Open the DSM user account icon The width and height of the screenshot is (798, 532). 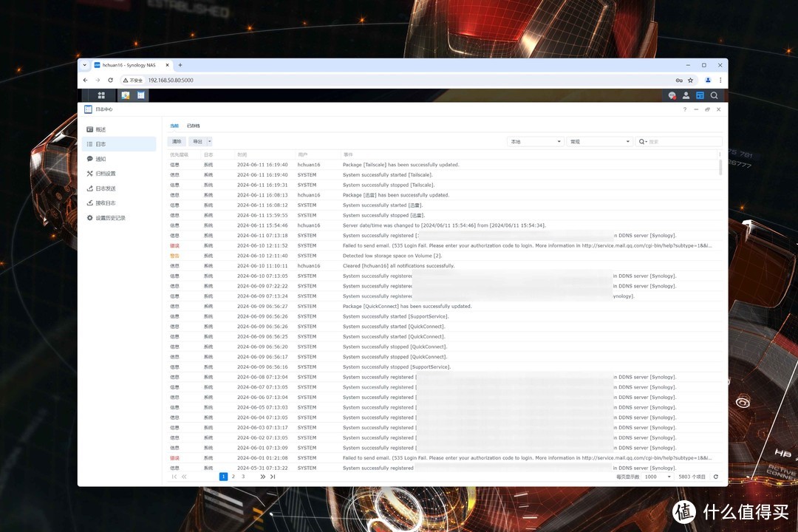coord(686,95)
